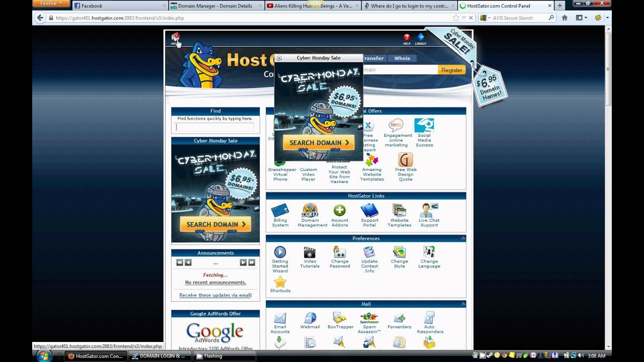The width and height of the screenshot is (644, 362).
Task: Open the Support Portal icon
Action: pos(369,210)
